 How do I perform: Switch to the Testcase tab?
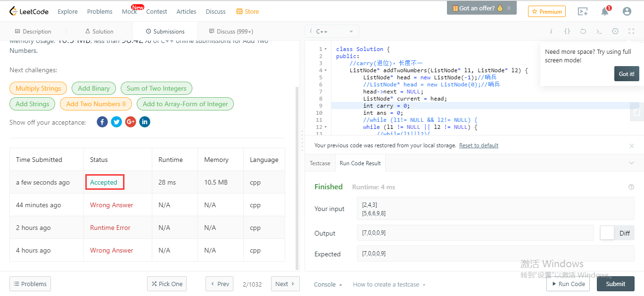[x=320, y=163]
